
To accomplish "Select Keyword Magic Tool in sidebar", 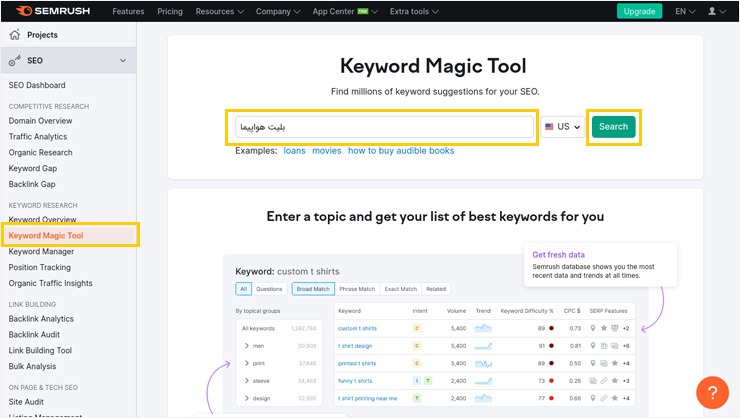I will click(x=46, y=235).
